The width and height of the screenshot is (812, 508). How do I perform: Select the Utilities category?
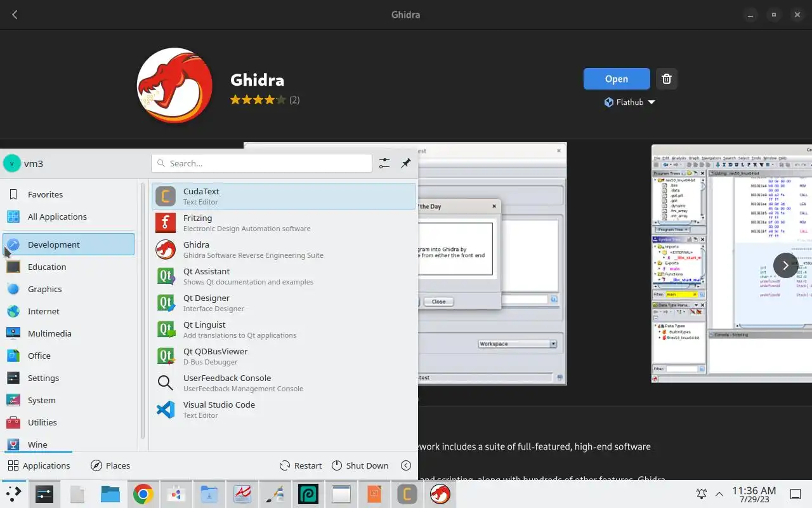69,422
